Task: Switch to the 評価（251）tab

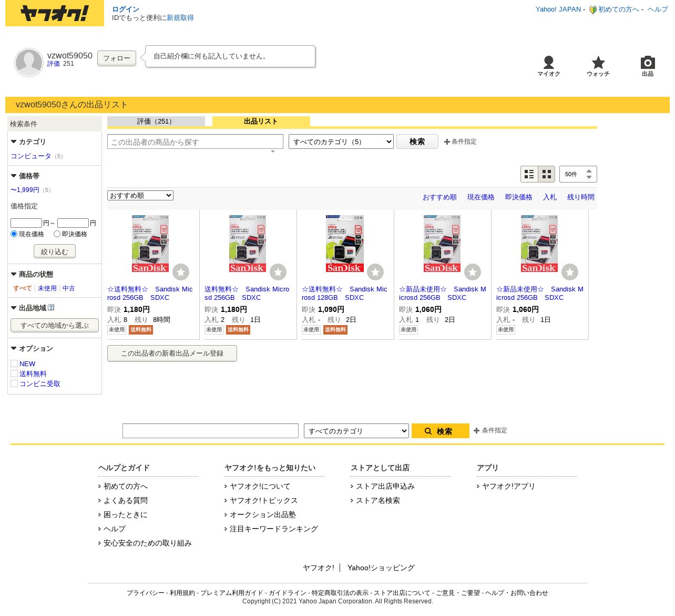Action: pos(156,122)
